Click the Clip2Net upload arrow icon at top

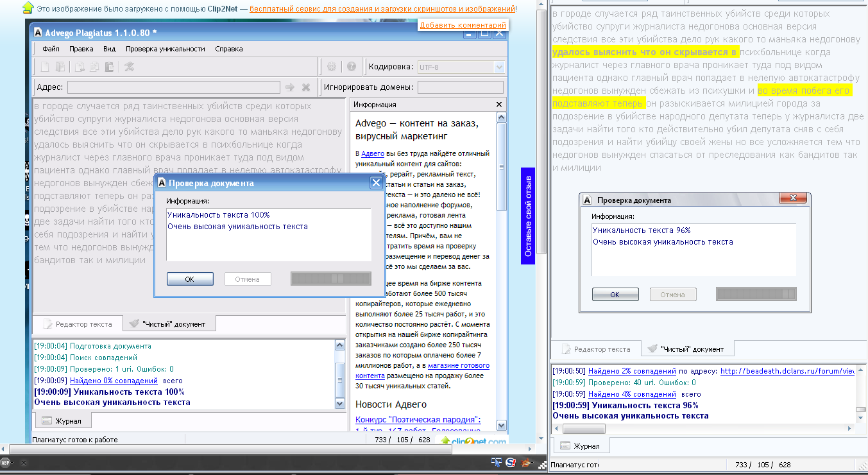click(27, 8)
